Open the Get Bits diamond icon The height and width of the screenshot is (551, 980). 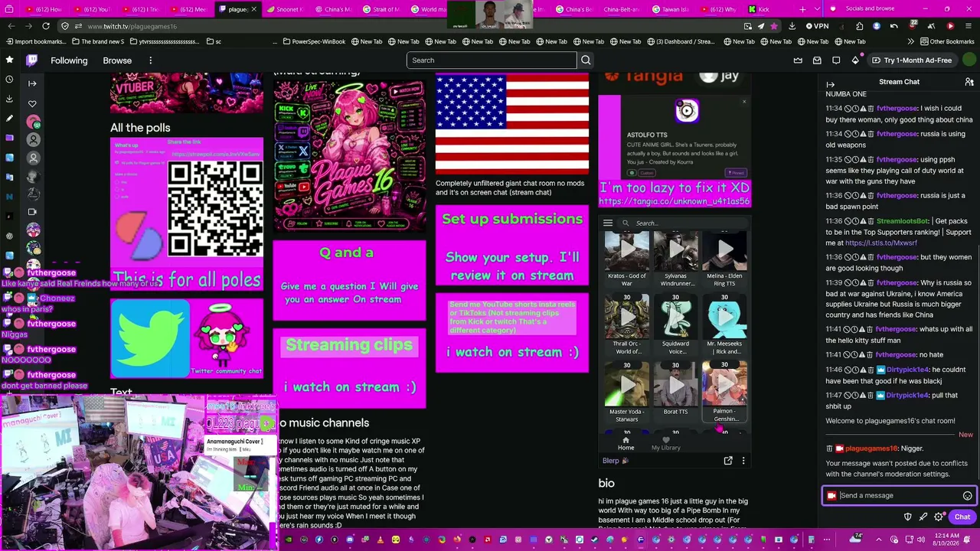(855, 60)
